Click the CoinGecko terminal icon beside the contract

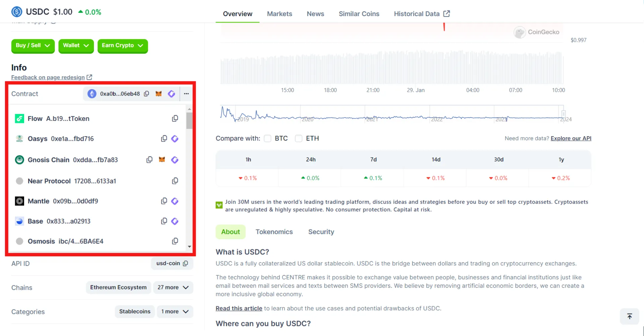pos(172,94)
